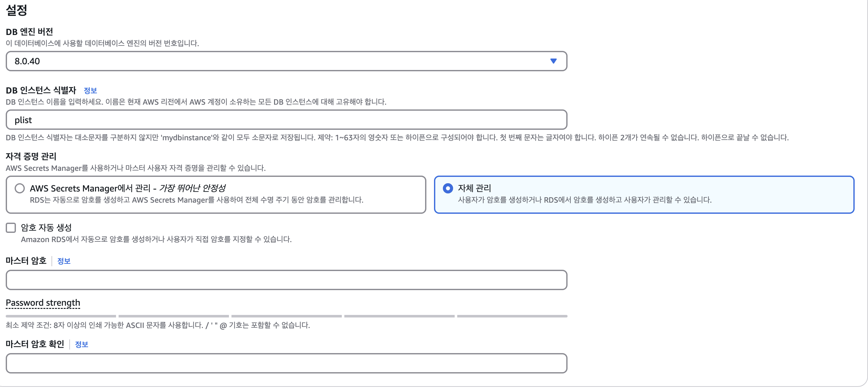
Task: Click the DB 엔진 버전 field label
Action: point(30,32)
